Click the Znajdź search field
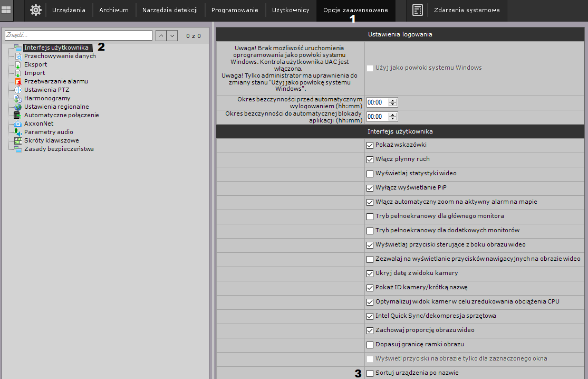 pos(78,35)
